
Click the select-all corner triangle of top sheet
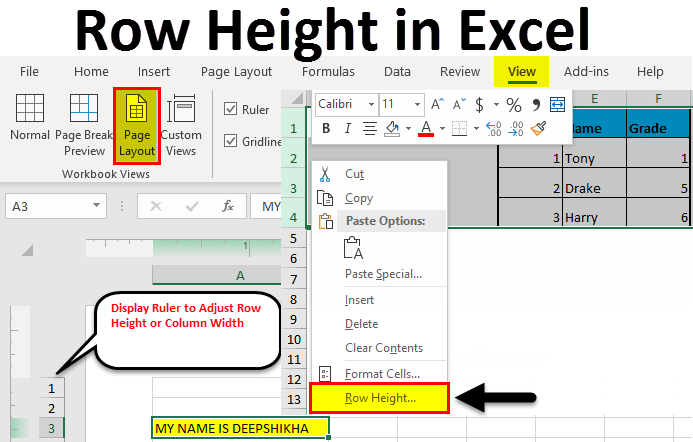(297, 98)
